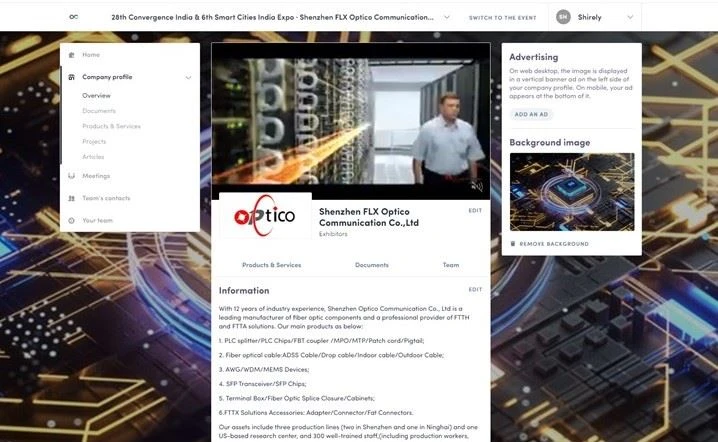
Task: Collapse the Company profile section chevron
Action: tap(188, 77)
